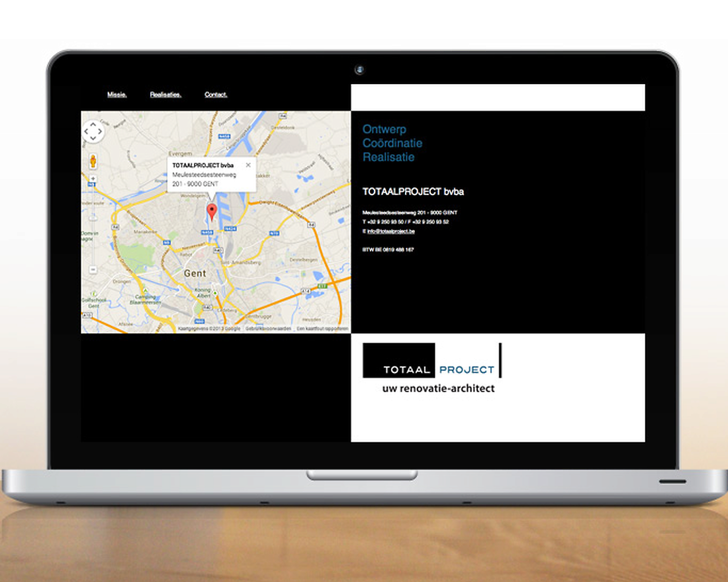Pan the map down with the bottom arrow
Image resolution: width=728 pixels, height=582 pixels.
coord(93,139)
